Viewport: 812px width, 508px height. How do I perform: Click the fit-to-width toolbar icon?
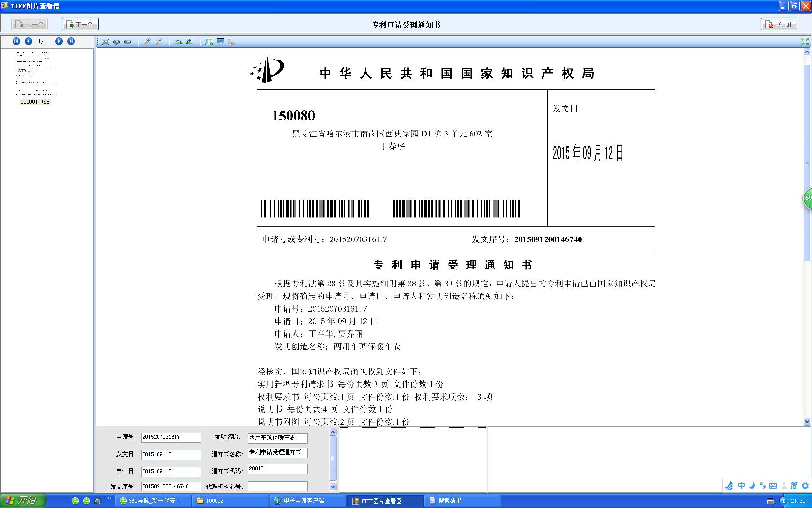pos(128,42)
